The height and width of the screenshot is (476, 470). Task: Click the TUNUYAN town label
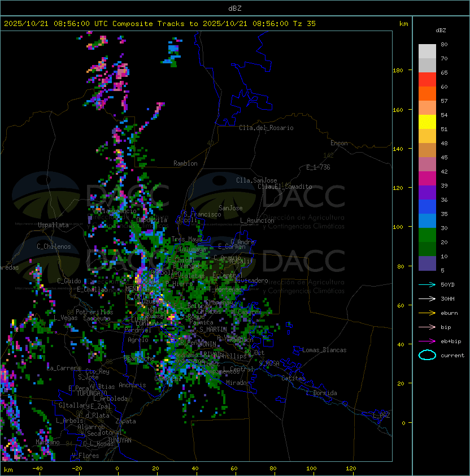point(120,440)
